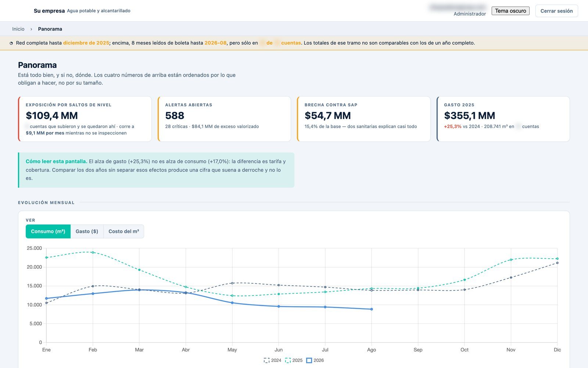Go to Inicio breadcrumb link
588x368 pixels.
18,29
